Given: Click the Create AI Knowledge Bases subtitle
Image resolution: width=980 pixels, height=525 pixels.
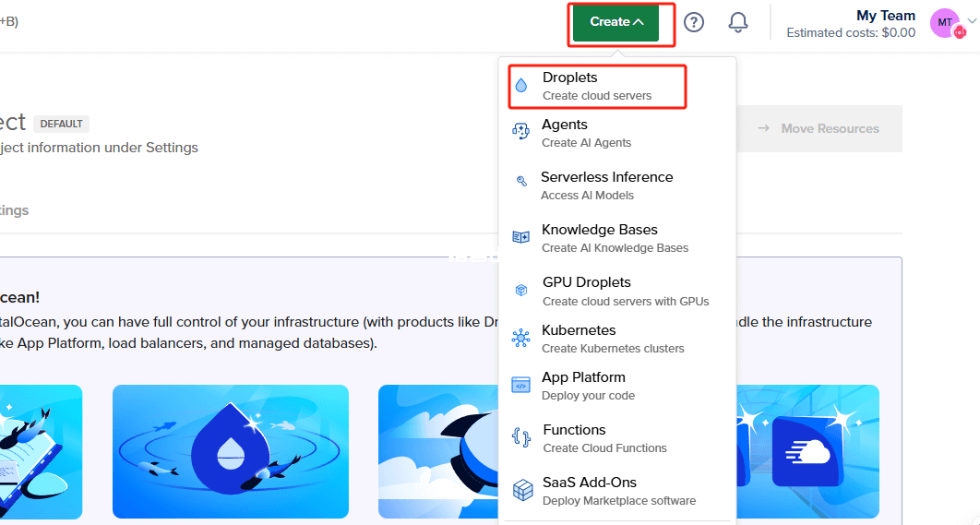Looking at the screenshot, I should 615,248.
